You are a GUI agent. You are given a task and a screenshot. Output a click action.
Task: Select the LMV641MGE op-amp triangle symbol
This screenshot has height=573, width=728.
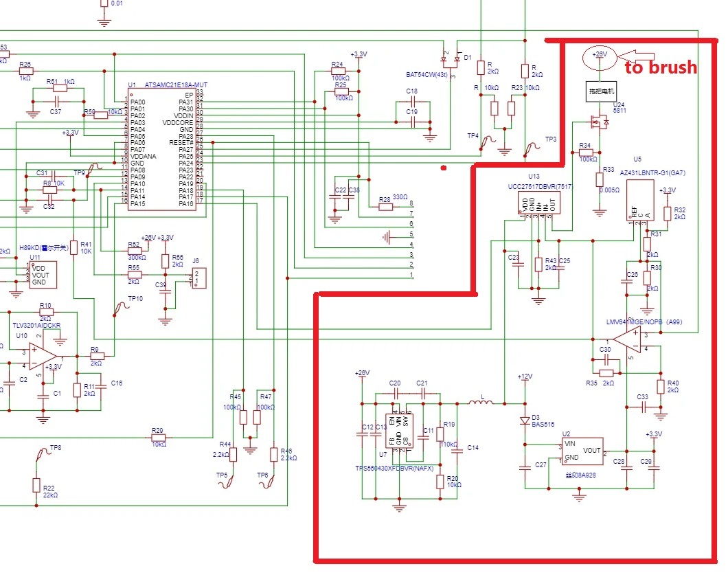(627, 339)
